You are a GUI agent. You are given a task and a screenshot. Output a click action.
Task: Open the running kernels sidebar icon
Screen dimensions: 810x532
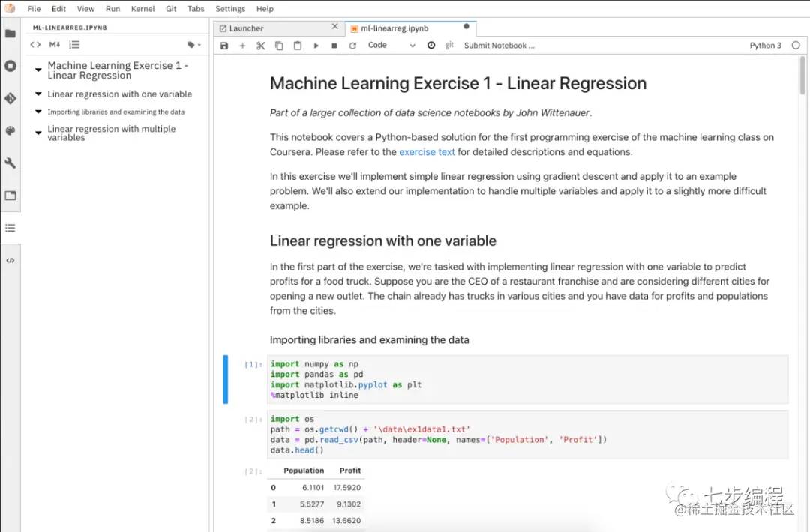10,66
